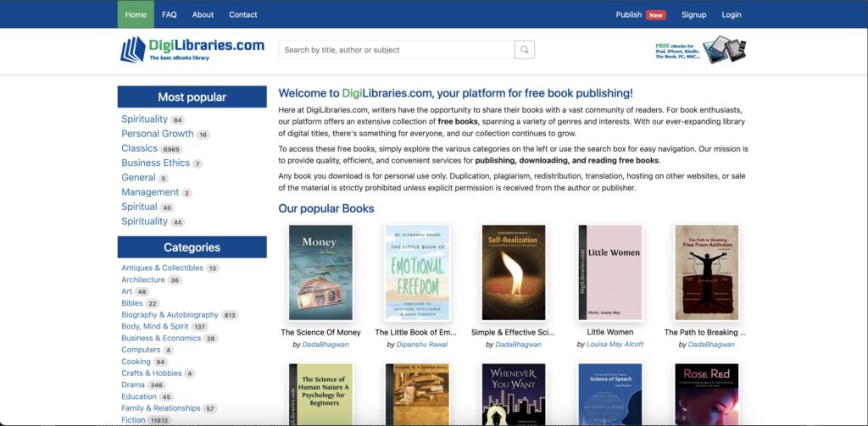Image resolution: width=868 pixels, height=426 pixels.
Task: Click the search magnifier button
Action: [524, 50]
